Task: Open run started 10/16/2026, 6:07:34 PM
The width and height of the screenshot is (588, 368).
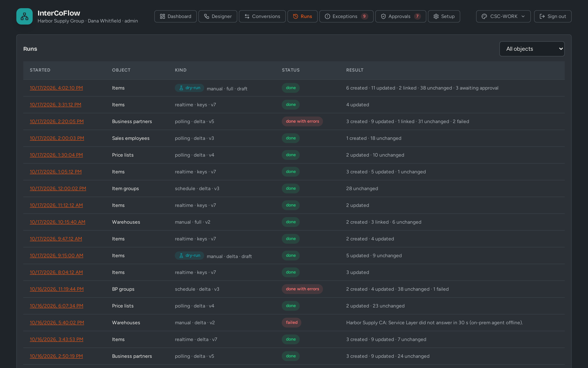Action: point(56,306)
